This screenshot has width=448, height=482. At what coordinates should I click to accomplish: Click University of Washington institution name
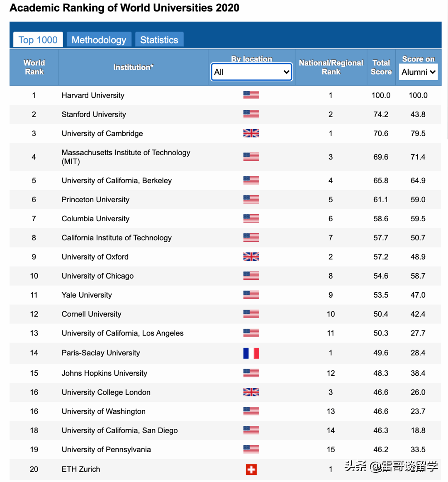pos(103,411)
